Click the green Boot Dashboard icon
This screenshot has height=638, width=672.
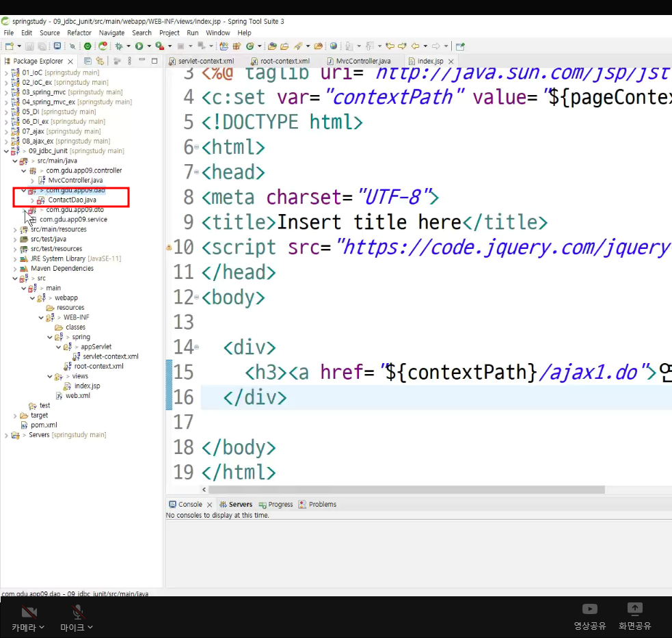(88, 46)
